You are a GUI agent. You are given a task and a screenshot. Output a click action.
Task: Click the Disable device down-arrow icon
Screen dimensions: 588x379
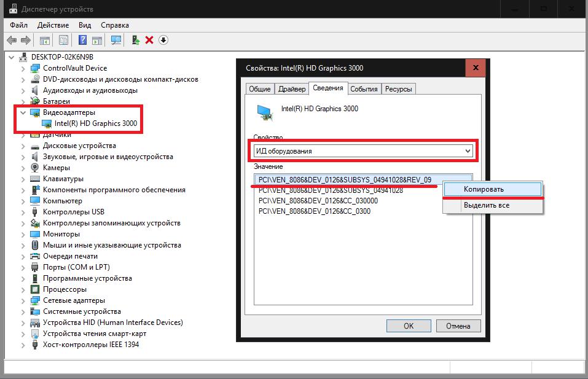point(163,40)
